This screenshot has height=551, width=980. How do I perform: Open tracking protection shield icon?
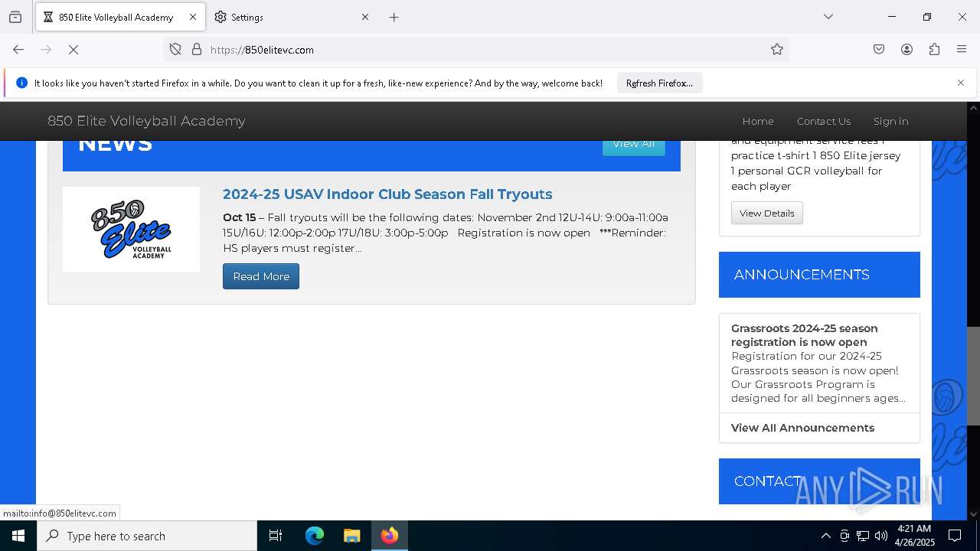tap(175, 50)
